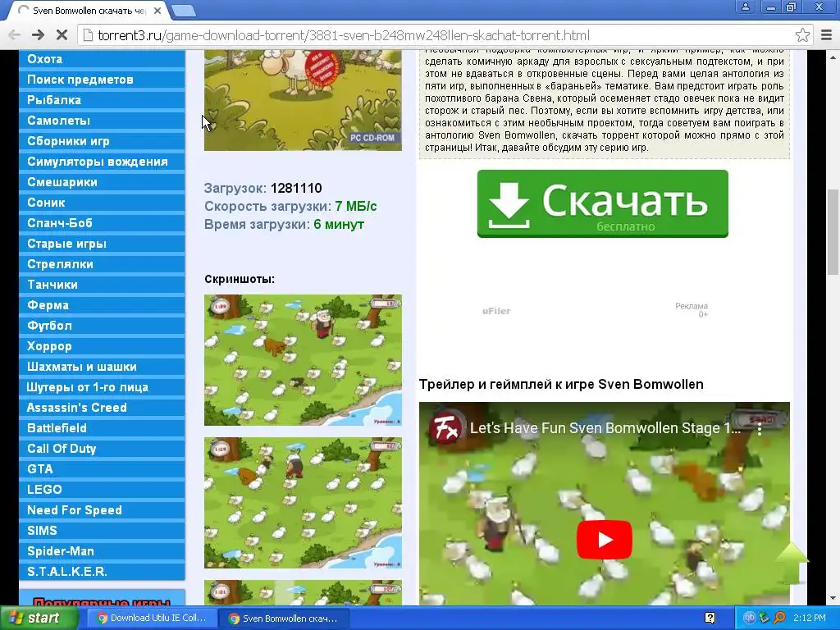Browse the SIMS category

(102, 531)
